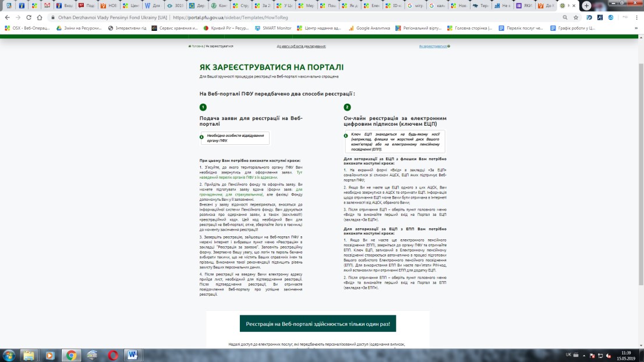
Task: Open the SMART Monitor bookmark
Action: (273, 29)
